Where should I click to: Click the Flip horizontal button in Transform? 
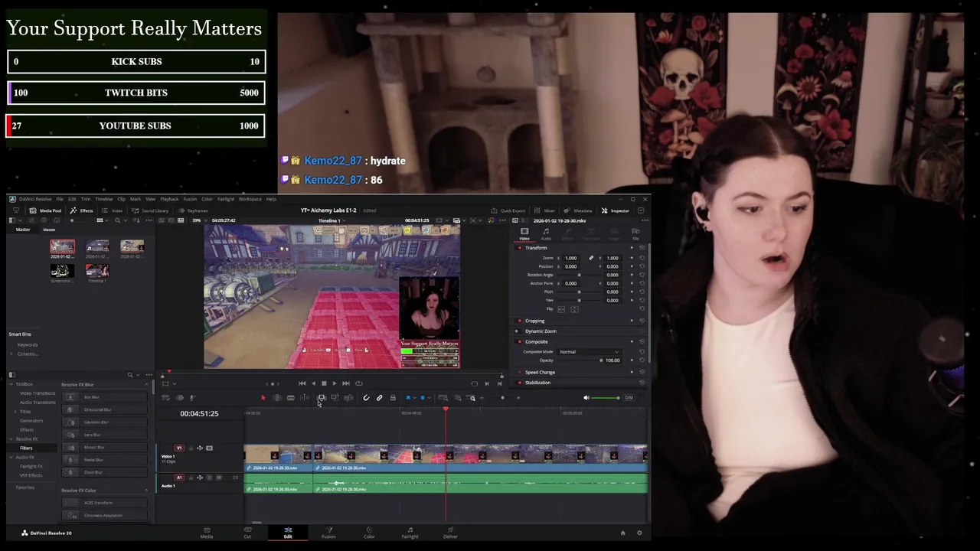click(x=561, y=309)
